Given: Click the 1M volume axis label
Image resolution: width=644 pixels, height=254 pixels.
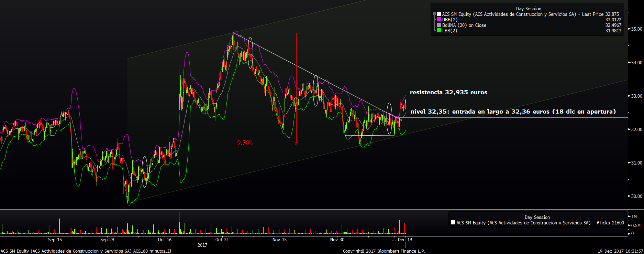Looking at the screenshot, I should [x=634, y=216].
